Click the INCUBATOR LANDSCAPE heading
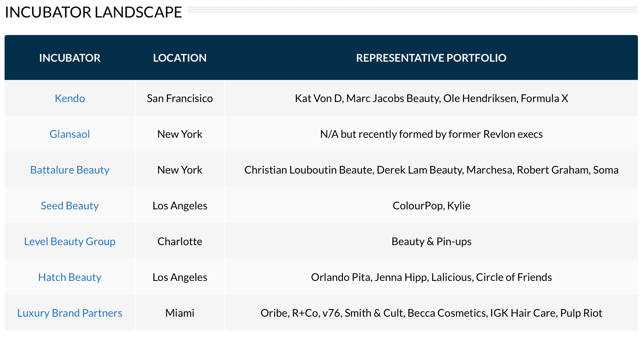 click(93, 12)
